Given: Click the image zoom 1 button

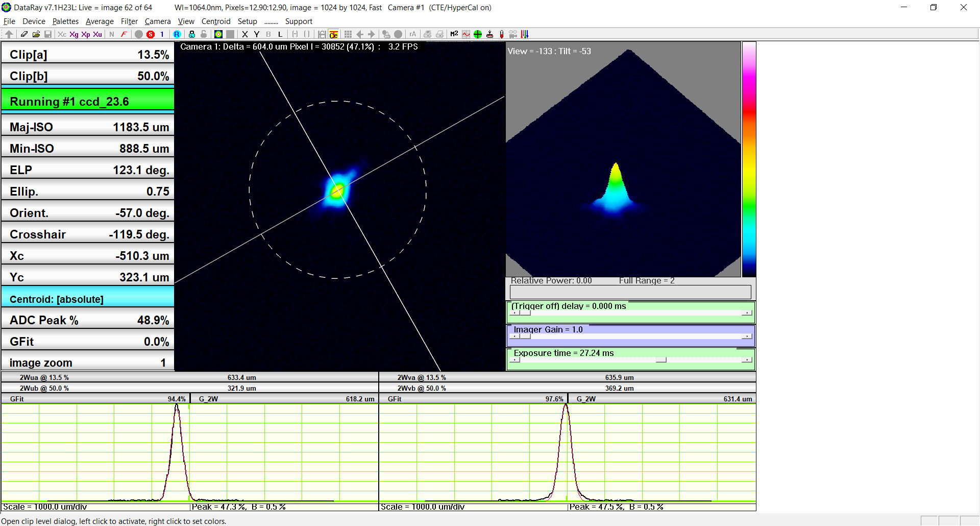Looking at the screenshot, I should (x=88, y=361).
